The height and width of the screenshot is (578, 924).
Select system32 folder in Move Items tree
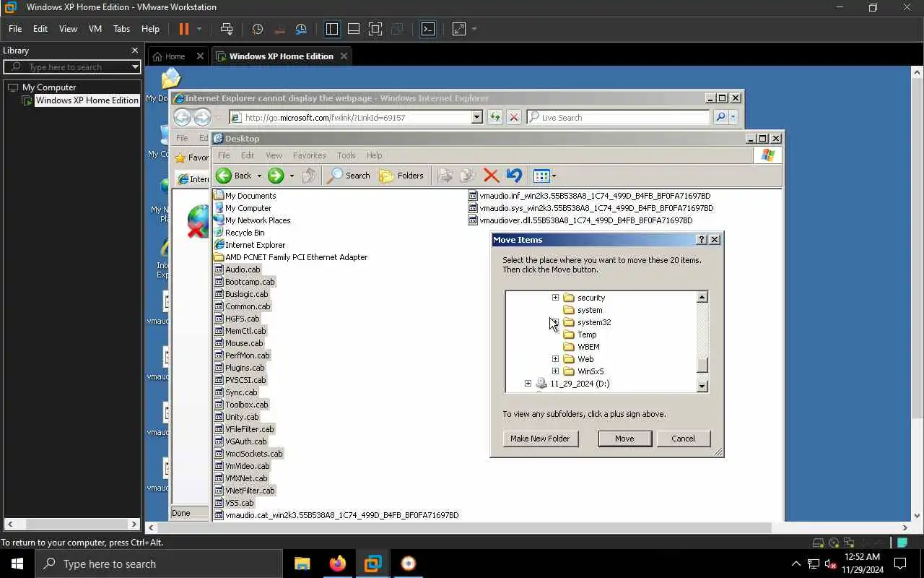tap(594, 322)
